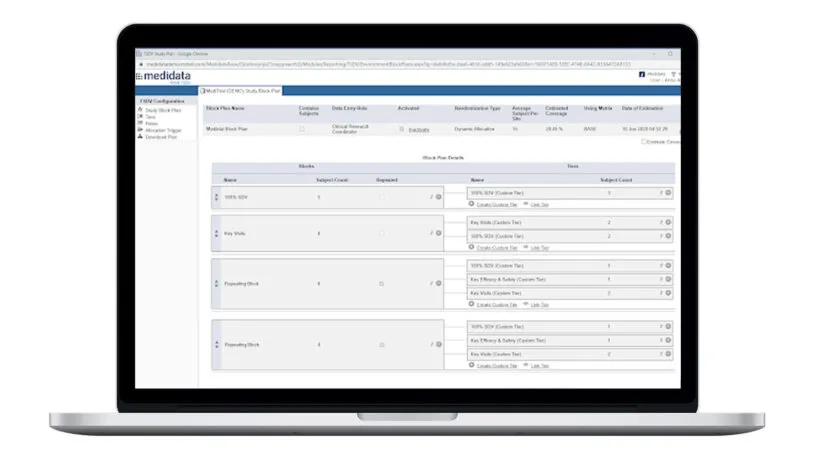This screenshot has height=458, width=816.
Task: Toggle the Contains Subjects checkbox
Action: [x=302, y=129]
